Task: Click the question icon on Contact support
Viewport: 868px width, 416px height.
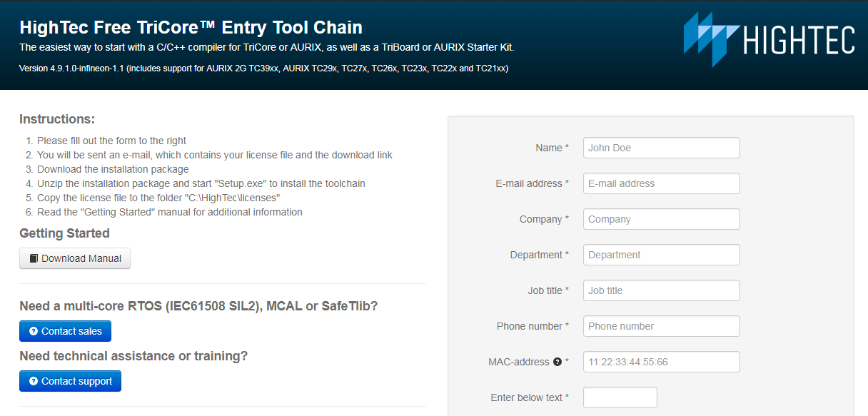Action: pyautogui.click(x=34, y=381)
